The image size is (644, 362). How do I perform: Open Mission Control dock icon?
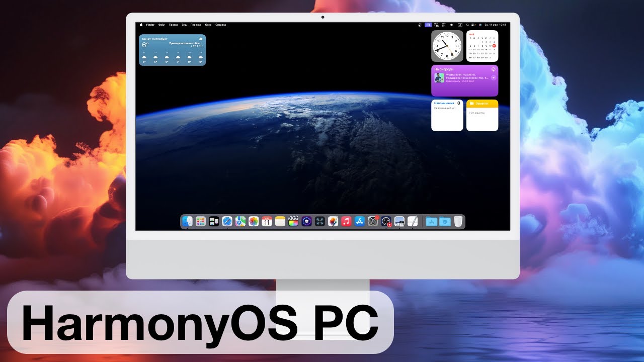pyautogui.click(x=214, y=221)
